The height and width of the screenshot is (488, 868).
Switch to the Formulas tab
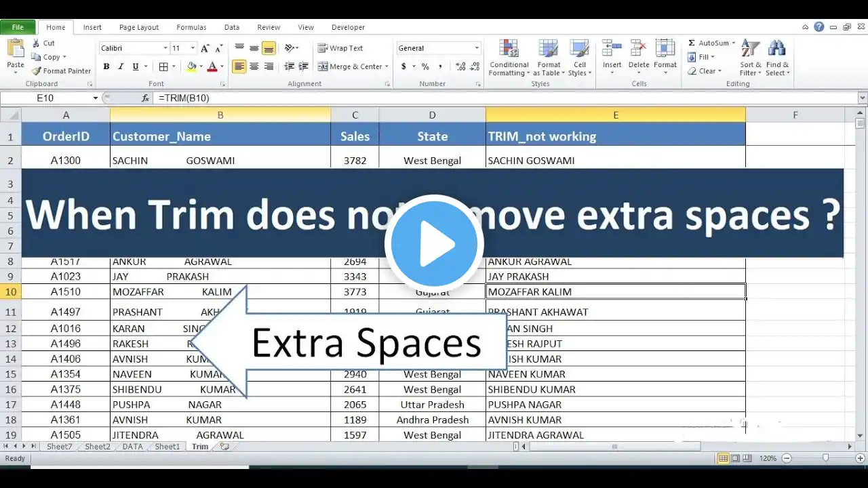(191, 27)
